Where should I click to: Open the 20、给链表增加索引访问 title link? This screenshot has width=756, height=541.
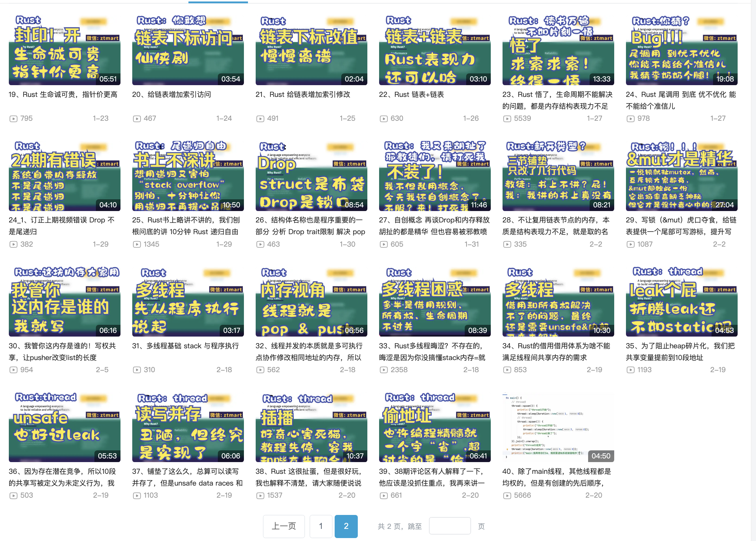tap(171, 95)
